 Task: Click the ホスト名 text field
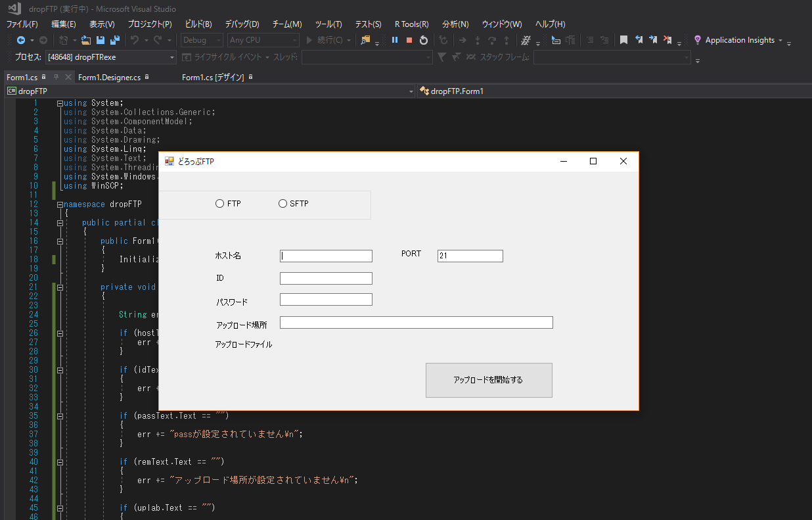[x=326, y=256]
